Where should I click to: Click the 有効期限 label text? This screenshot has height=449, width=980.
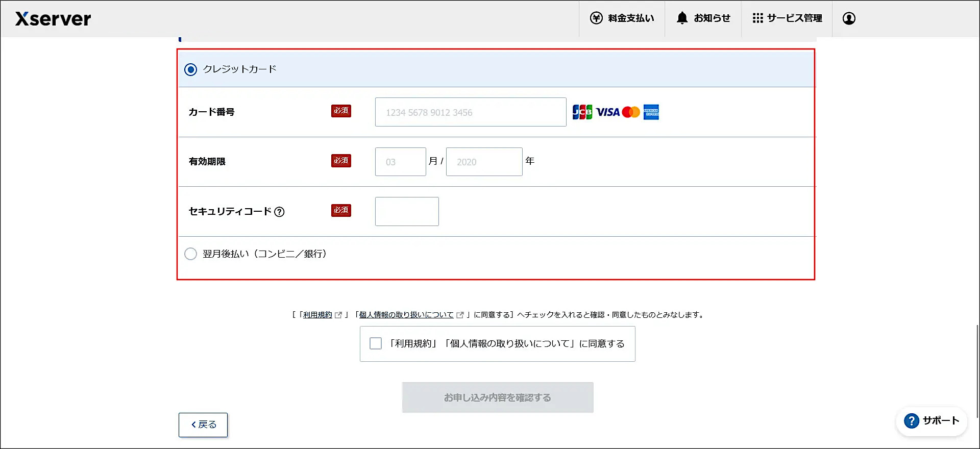click(x=207, y=162)
